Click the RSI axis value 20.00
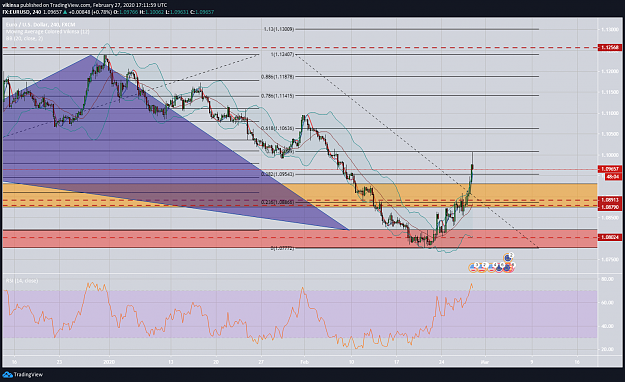 pyautogui.click(x=607, y=349)
